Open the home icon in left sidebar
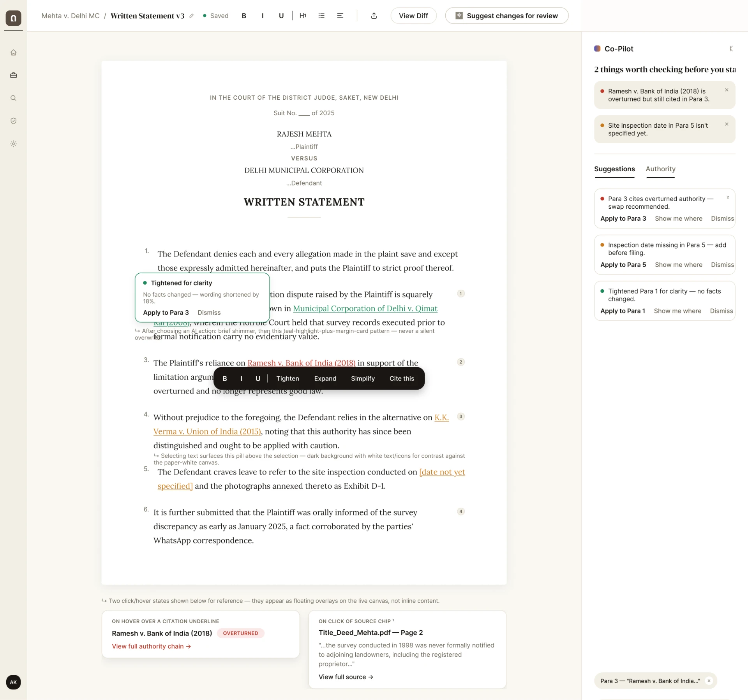748x700 pixels. point(14,53)
